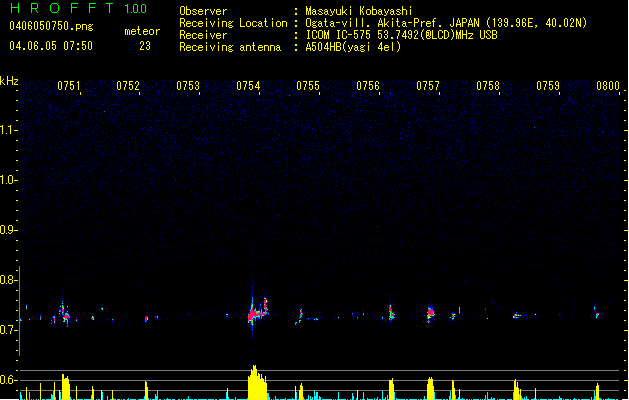Click the 'Observer' label

pos(203,11)
